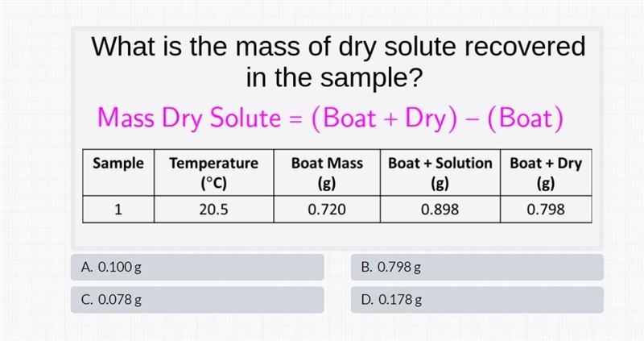The image size is (644, 341).
Task: Choose answer option C. 0.078 g
Action: coord(197,300)
